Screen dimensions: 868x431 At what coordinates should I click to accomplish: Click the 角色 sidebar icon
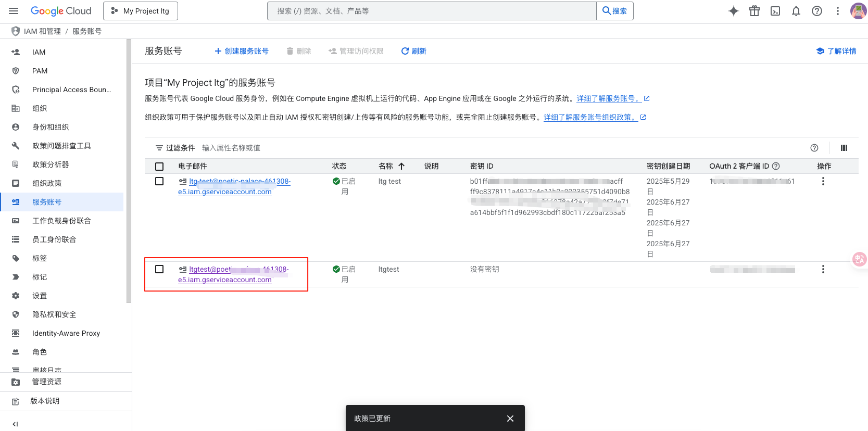(16, 352)
